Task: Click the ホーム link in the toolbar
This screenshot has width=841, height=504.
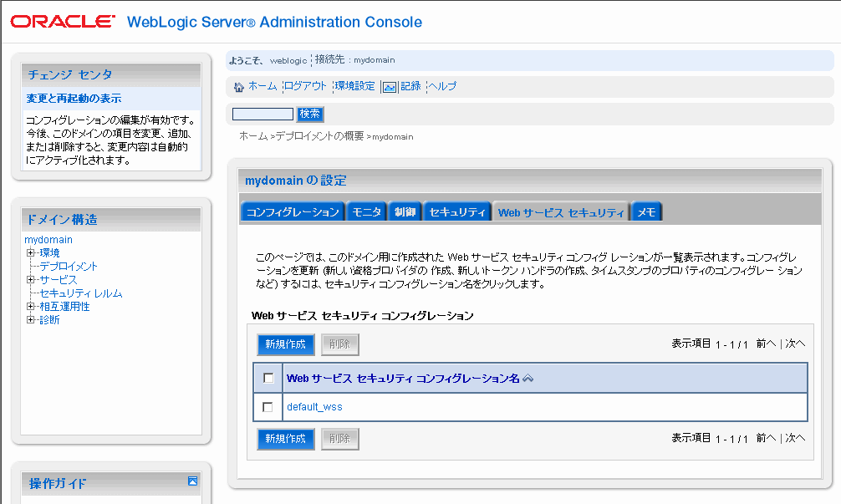Action: click(262, 86)
